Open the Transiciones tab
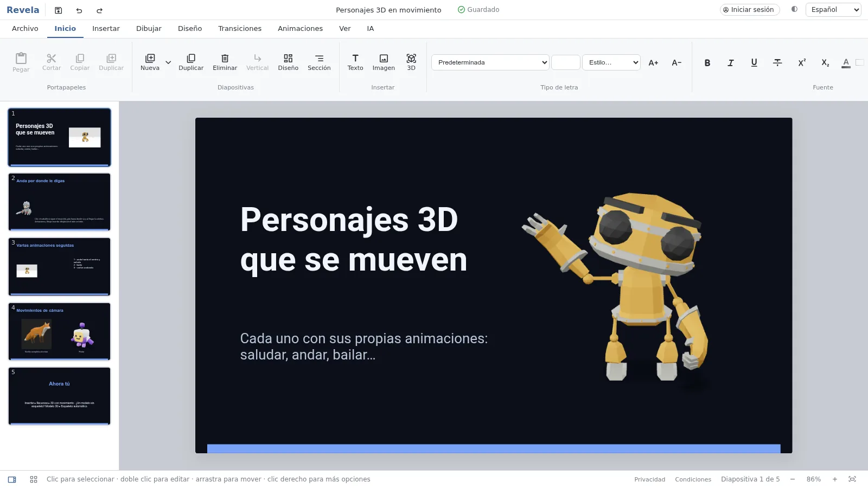The height and width of the screenshot is (488, 868). [240, 29]
